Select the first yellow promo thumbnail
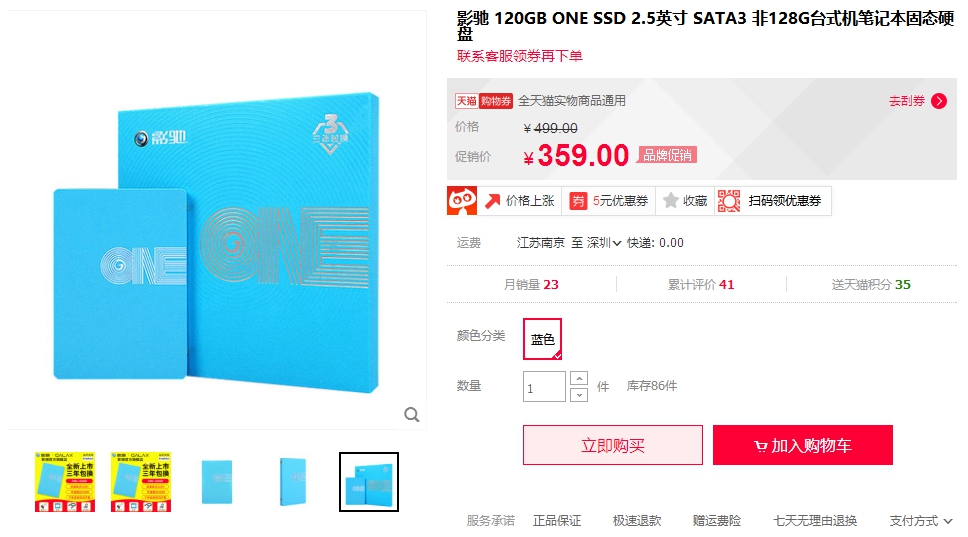968x537 pixels. tap(65, 482)
